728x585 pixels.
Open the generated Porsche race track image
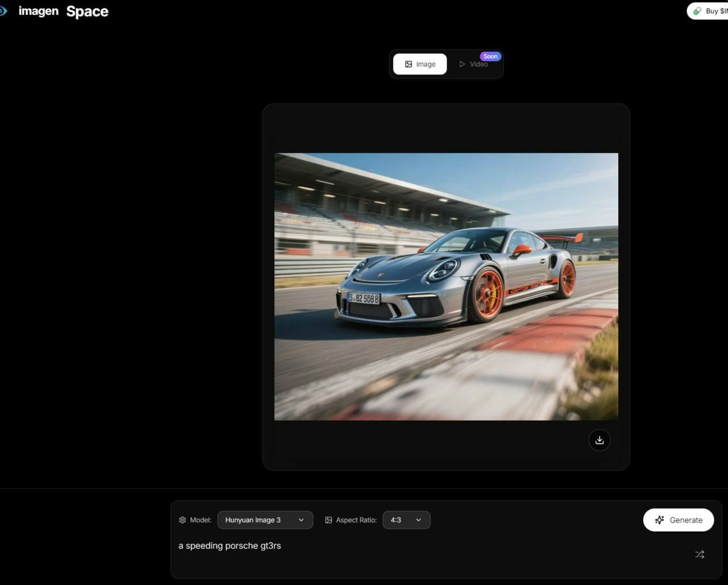(446, 287)
